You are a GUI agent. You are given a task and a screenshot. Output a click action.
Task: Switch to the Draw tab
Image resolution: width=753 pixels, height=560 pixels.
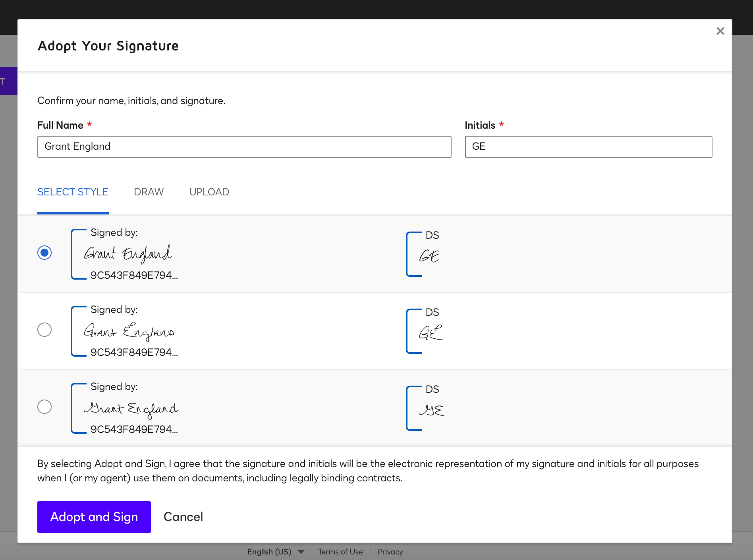pos(149,192)
